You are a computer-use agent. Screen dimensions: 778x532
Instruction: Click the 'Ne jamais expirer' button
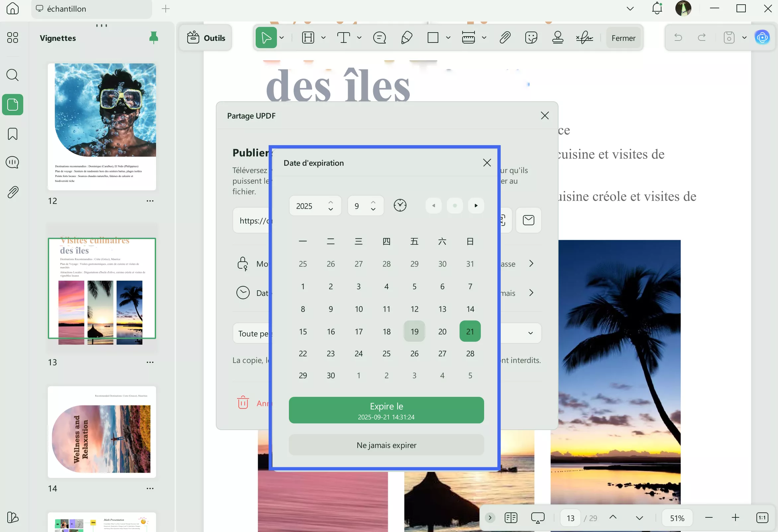[386, 445]
